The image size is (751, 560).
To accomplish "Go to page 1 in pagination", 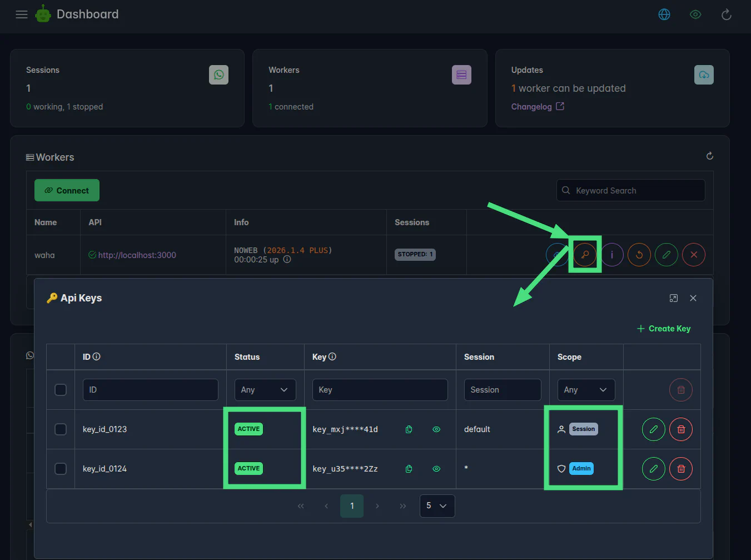I will tap(352, 506).
